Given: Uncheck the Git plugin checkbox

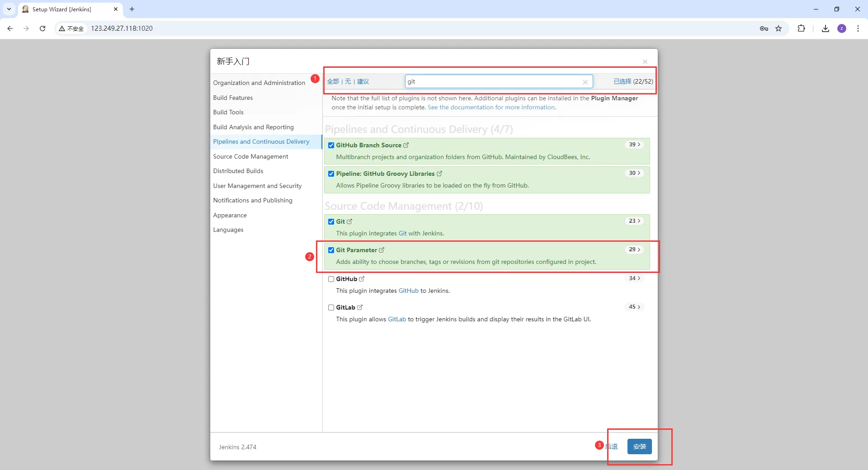Looking at the screenshot, I should [331, 222].
